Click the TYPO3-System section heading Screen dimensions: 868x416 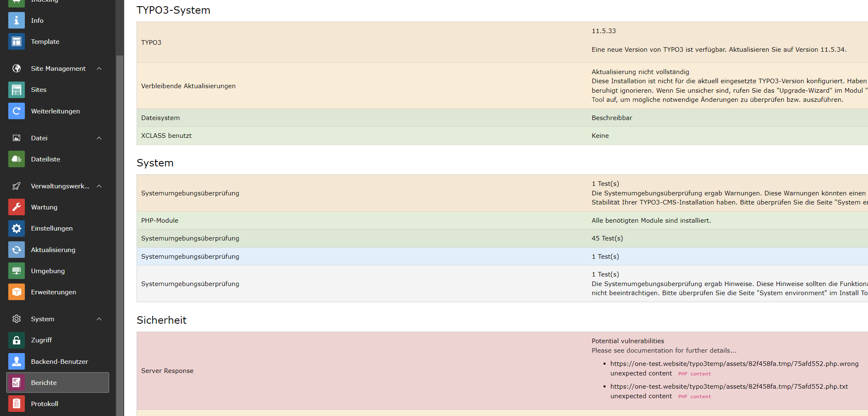click(173, 10)
